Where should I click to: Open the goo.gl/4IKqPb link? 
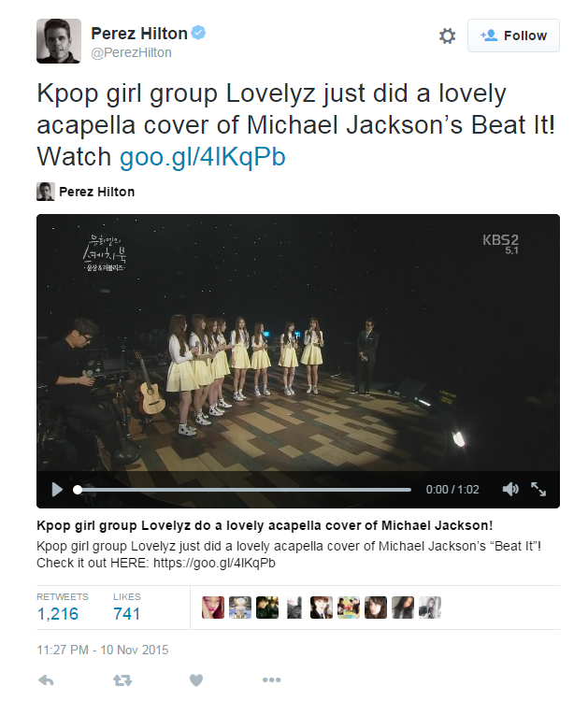203,156
